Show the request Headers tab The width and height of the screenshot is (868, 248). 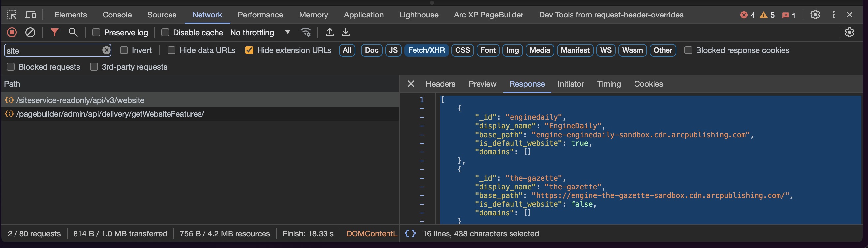click(440, 84)
